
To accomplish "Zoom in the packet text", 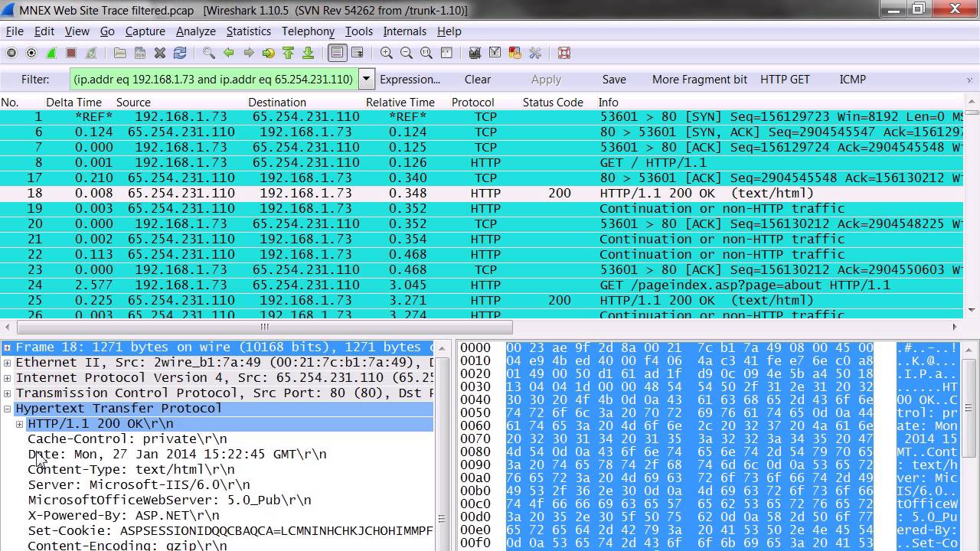I will click(x=387, y=53).
